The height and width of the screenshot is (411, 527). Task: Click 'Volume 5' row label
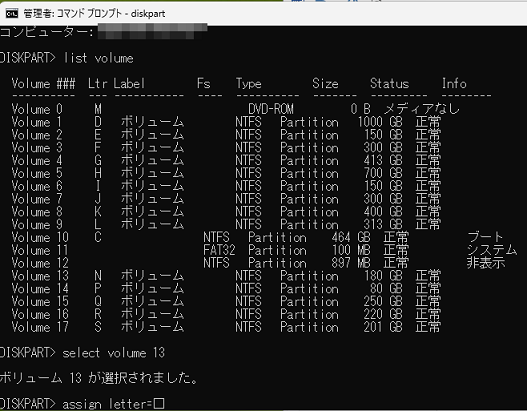pyautogui.click(x=37, y=173)
